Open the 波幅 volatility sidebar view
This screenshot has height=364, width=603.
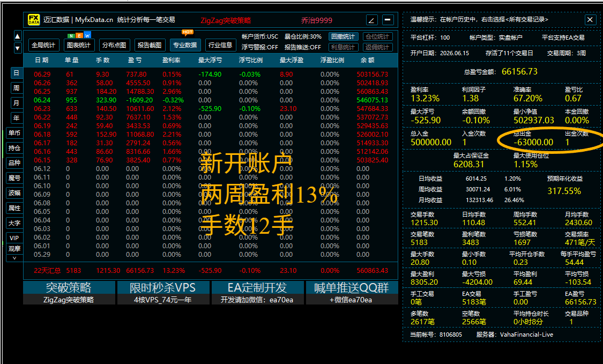point(14,193)
